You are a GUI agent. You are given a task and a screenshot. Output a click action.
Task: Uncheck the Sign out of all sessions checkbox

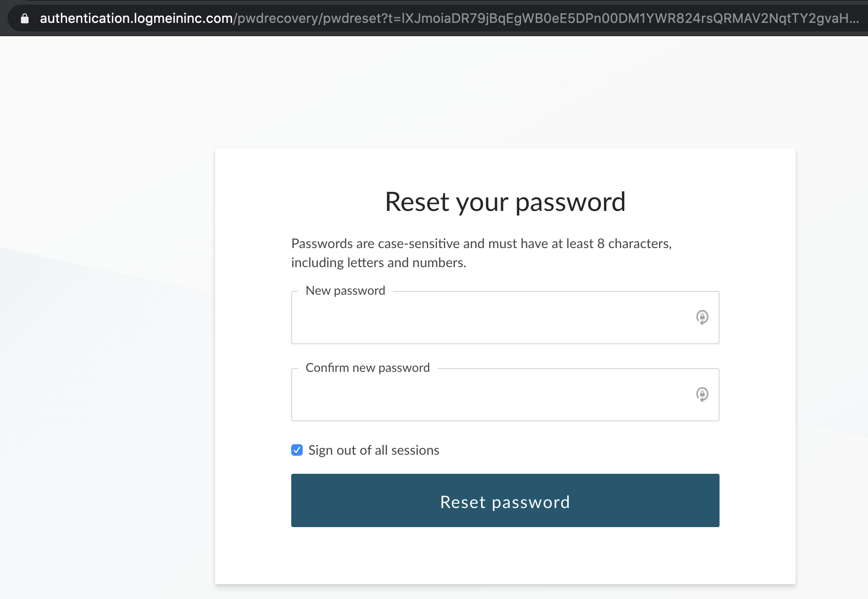(x=297, y=450)
